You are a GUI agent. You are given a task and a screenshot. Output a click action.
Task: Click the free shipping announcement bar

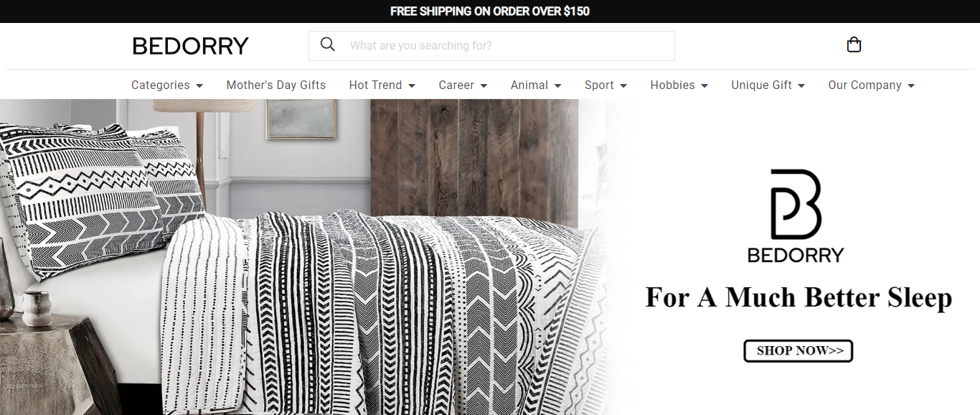[x=490, y=11]
